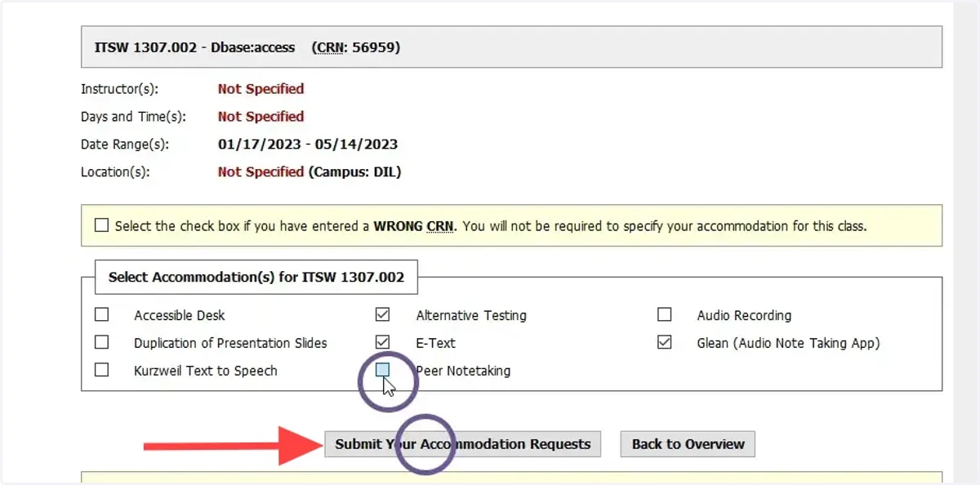The width and height of the screenshot is (980, 485).
Task: Select the Peer Notetaking checkbox
Action: [382, 370]
